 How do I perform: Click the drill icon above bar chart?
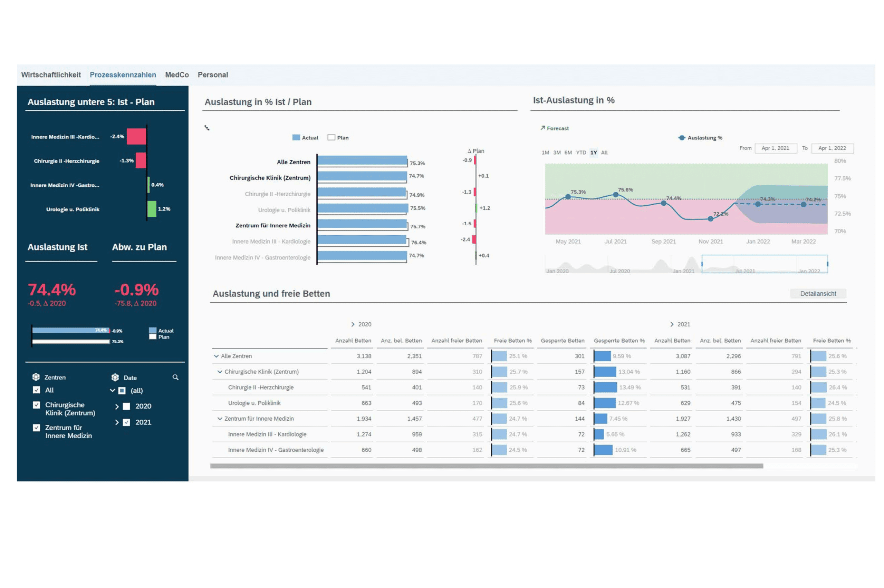point(207,128)
